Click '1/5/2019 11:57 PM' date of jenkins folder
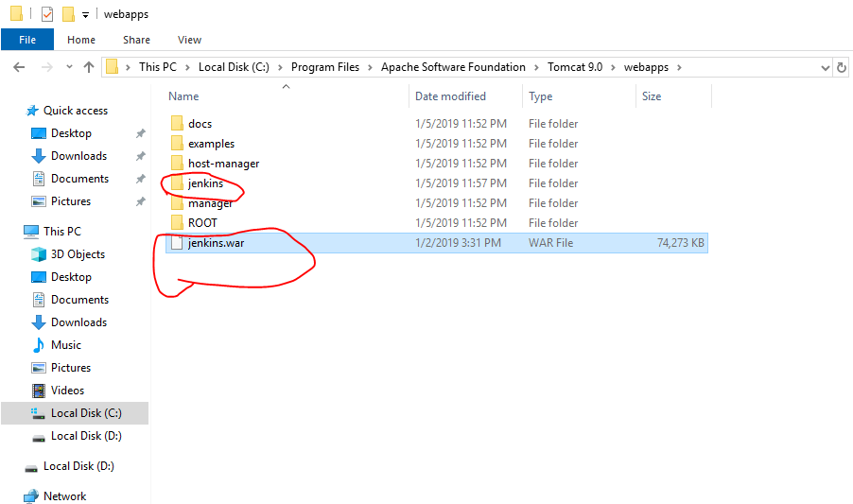Image resolution: width=853 pixels, height=504 pixels. click(x=461, y=183)
